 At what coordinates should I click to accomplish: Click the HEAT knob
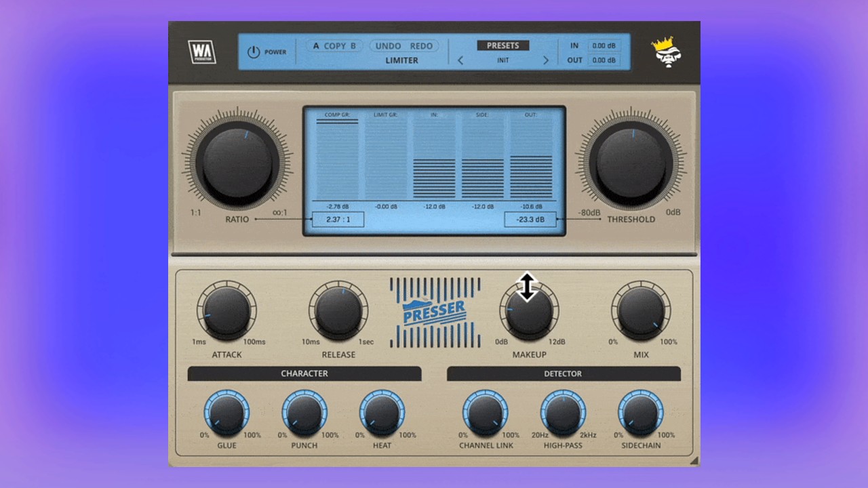[382, 413]
